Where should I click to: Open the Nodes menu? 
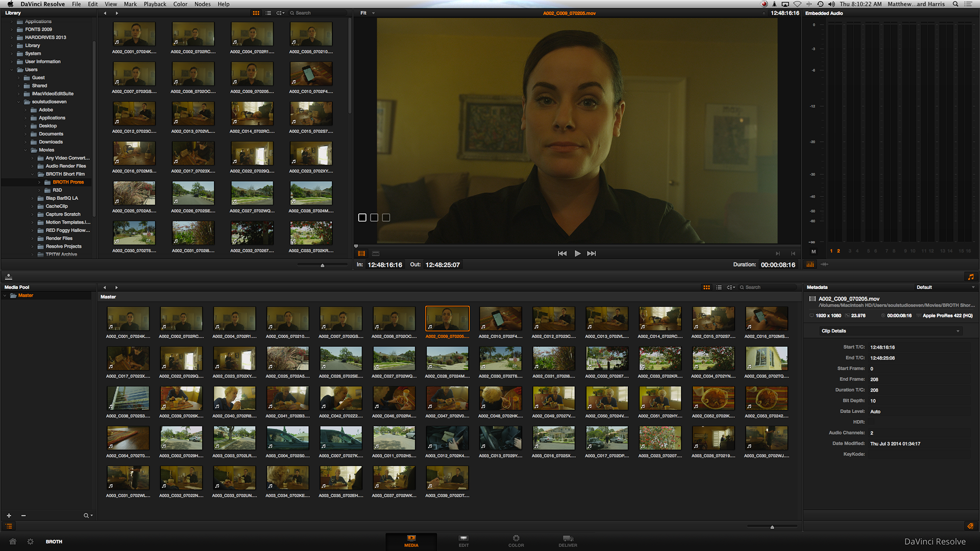click(x=202, y=4)
